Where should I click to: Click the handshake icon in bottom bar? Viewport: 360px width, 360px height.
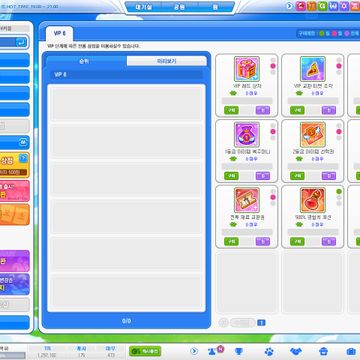(x=296, y=351)
